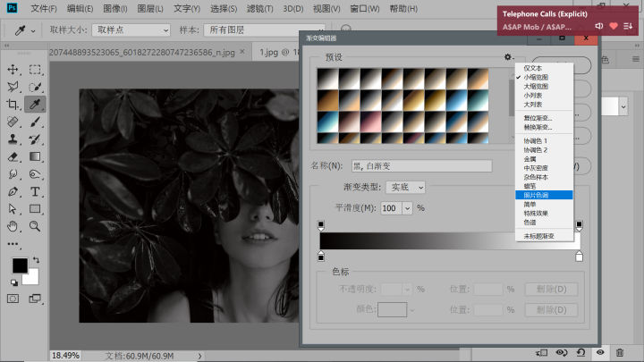The height and width of the screenshot is (362, 644).
Task: Select the Crop tool
Action: point(13,104)
